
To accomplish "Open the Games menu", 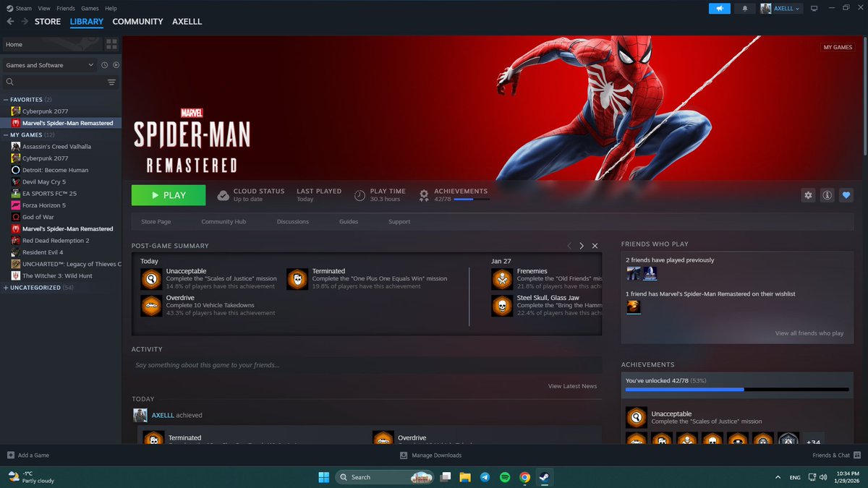I will (90, 8).
